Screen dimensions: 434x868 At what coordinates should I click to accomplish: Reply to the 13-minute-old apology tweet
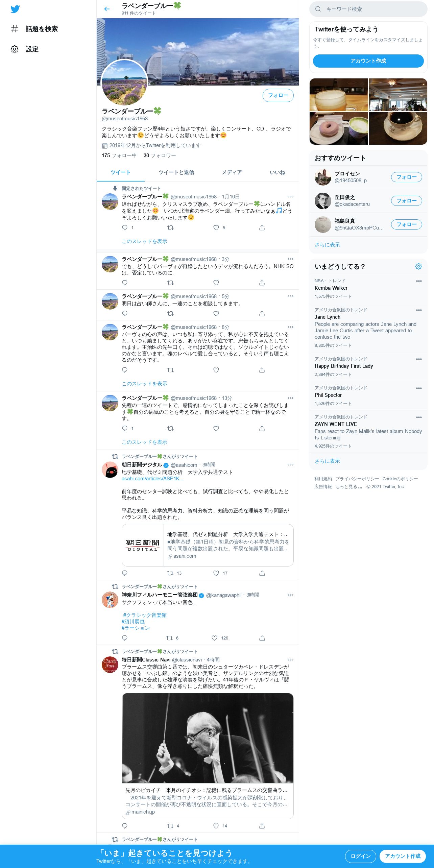click(125, 428)
